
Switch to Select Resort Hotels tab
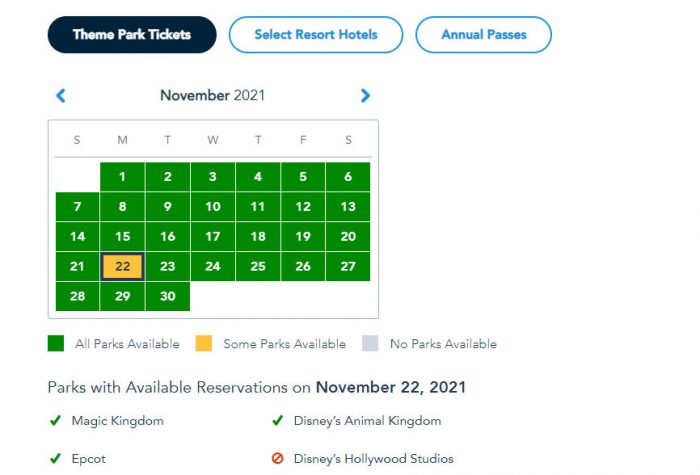click(316, 35)
